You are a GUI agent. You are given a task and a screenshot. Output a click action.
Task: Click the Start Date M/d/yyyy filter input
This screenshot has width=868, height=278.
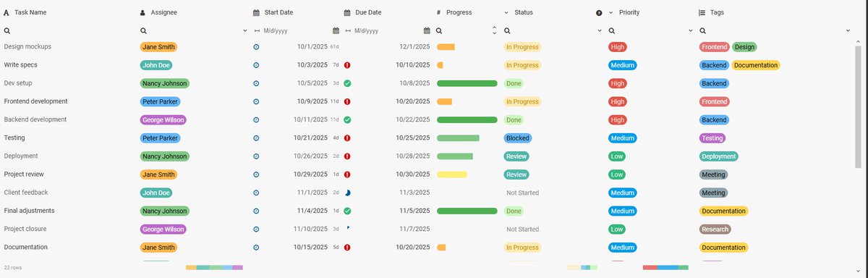click(x=295, y=31)
